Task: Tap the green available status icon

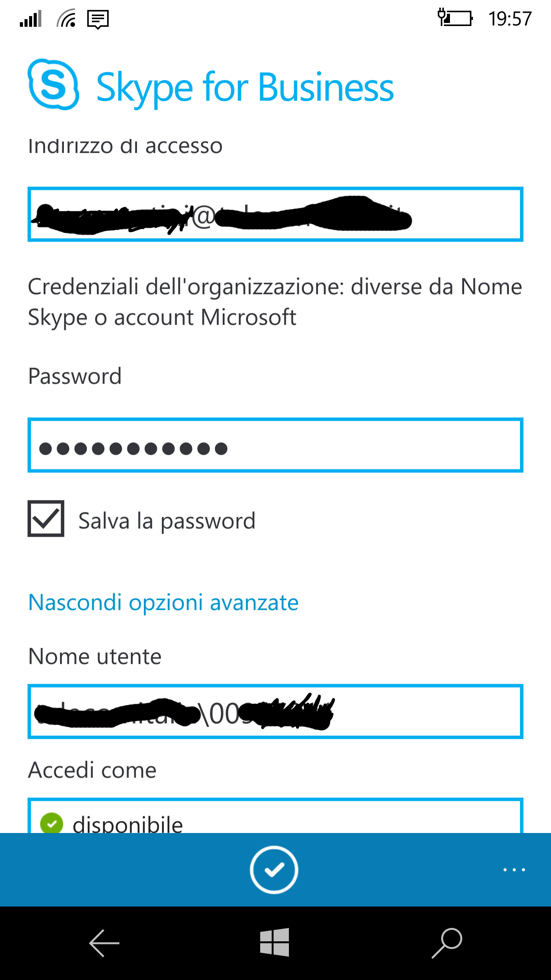Action: (x=52, y=822)
